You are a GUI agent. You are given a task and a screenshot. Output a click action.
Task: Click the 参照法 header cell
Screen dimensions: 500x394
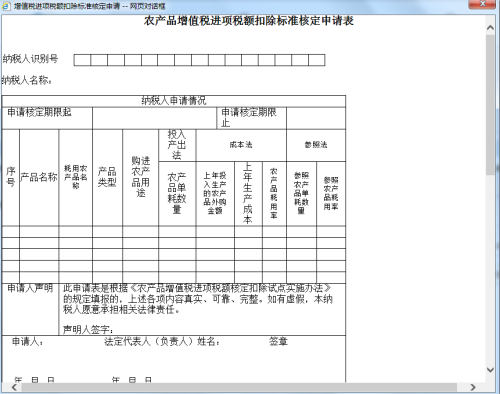(316, 145)
